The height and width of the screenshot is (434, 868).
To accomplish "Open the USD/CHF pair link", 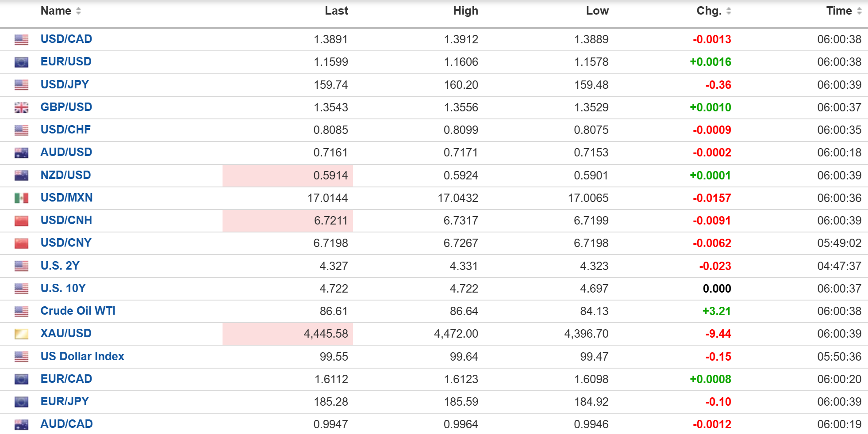I will coord(65,129).
